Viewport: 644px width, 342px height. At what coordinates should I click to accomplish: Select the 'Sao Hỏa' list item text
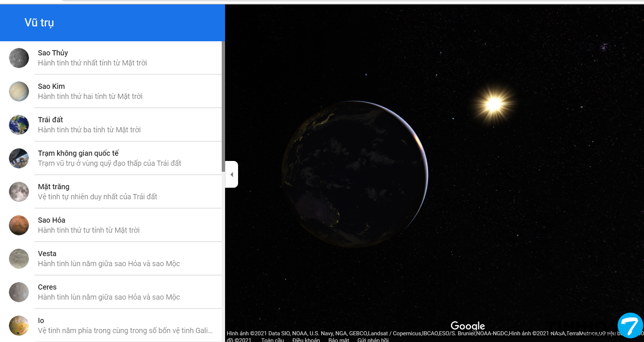coord(52,220)
